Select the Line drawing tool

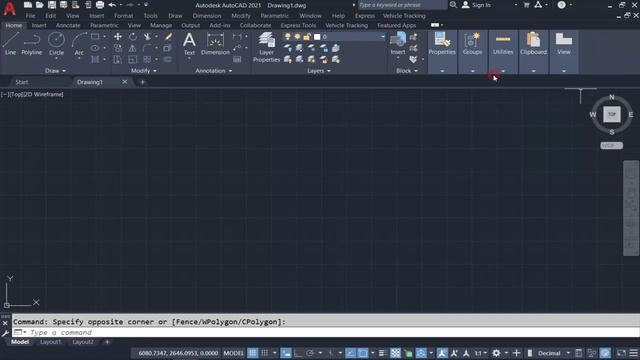coord(10,44)
